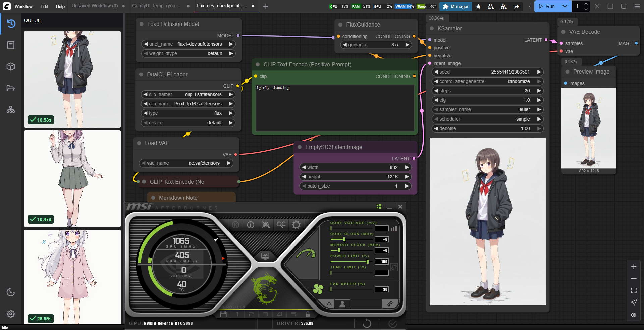The height and width of the screenshot is (330, 644).
Task: Click the share arrow icon in top bar
Action: point(517,6)
